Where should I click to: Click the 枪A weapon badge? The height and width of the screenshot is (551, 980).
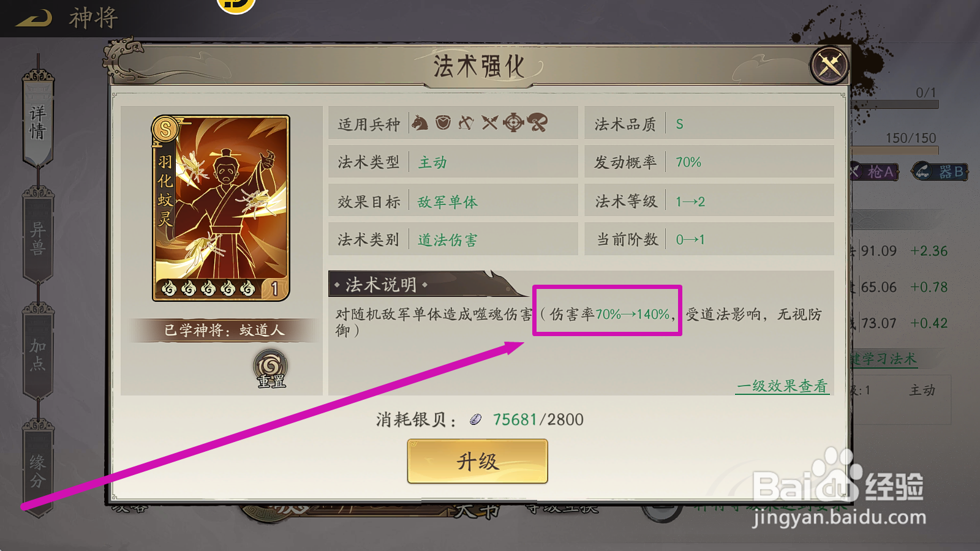point(875,172)
